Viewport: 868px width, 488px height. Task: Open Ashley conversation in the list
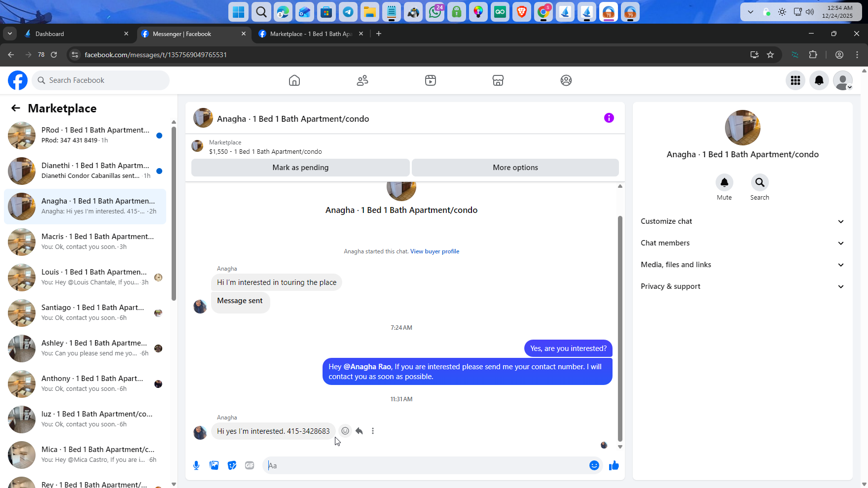coord(85,349)
